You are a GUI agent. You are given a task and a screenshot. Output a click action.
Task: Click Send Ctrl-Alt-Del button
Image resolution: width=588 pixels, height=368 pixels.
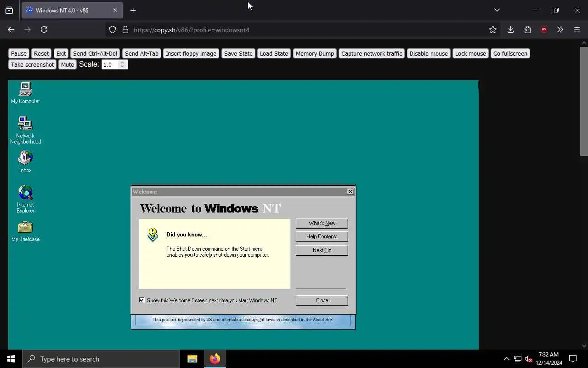[x=95, y=53]
